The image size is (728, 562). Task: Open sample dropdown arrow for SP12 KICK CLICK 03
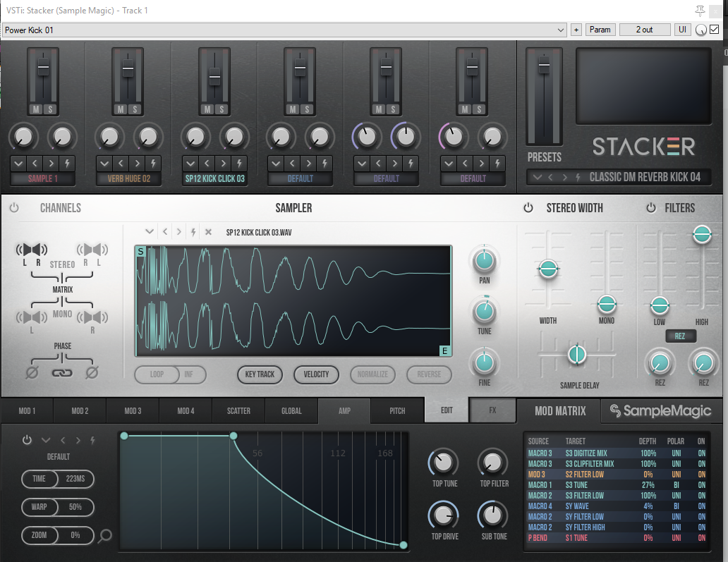point(190,164)
